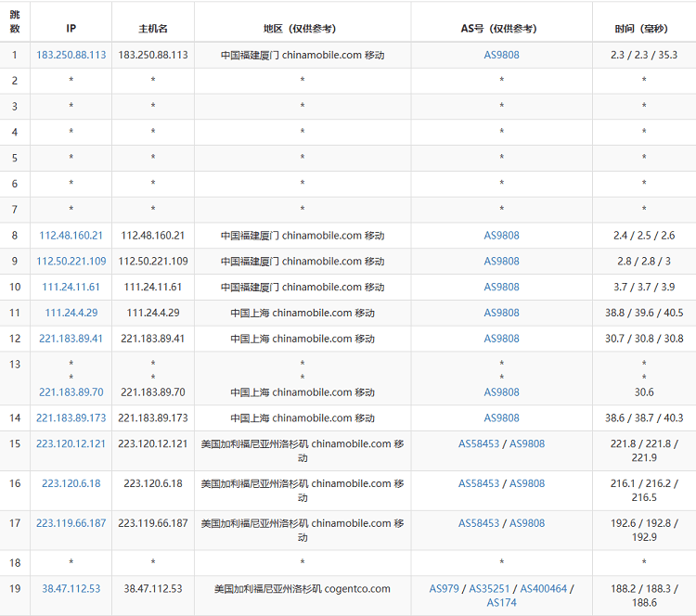The width and height of the screenshot is (696, 616).
Task: Open IP link 38.47.112.53
Action: (71, 589)
